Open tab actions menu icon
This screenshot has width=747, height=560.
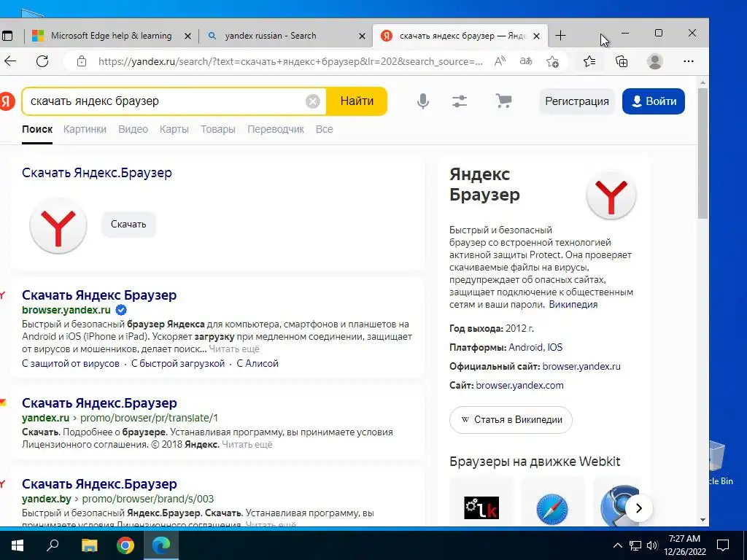7,36
